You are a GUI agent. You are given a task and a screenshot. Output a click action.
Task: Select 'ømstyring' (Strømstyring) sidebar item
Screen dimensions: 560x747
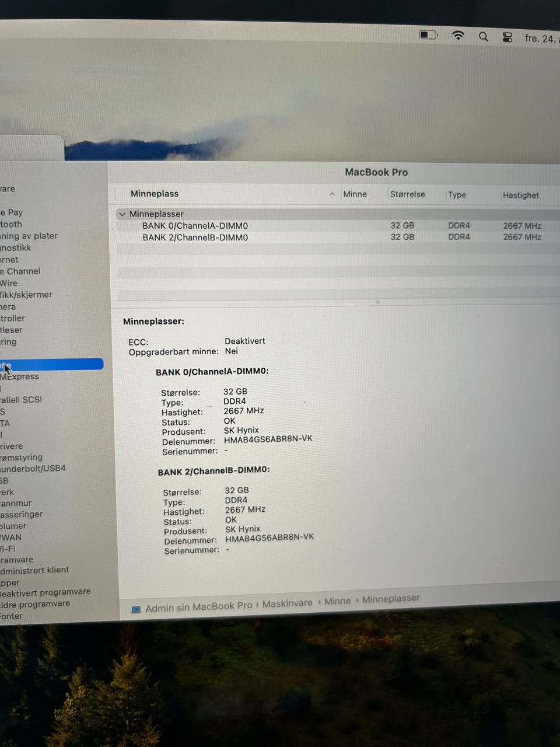point(22,457)
